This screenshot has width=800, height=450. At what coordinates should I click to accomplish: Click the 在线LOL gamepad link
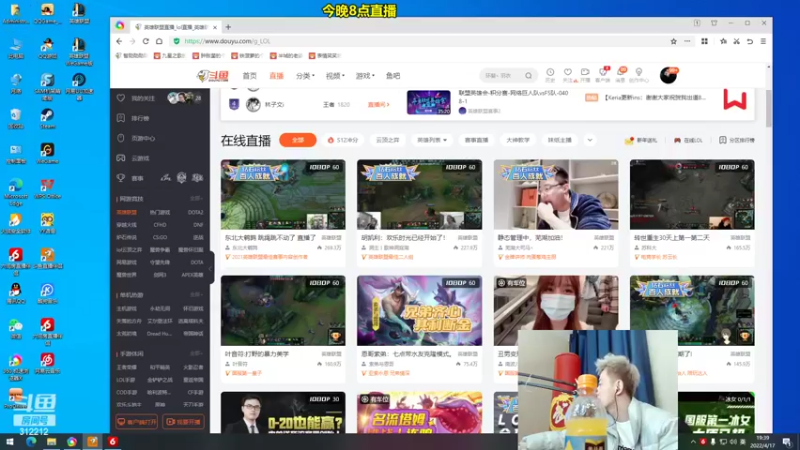[x=688, y=140]
